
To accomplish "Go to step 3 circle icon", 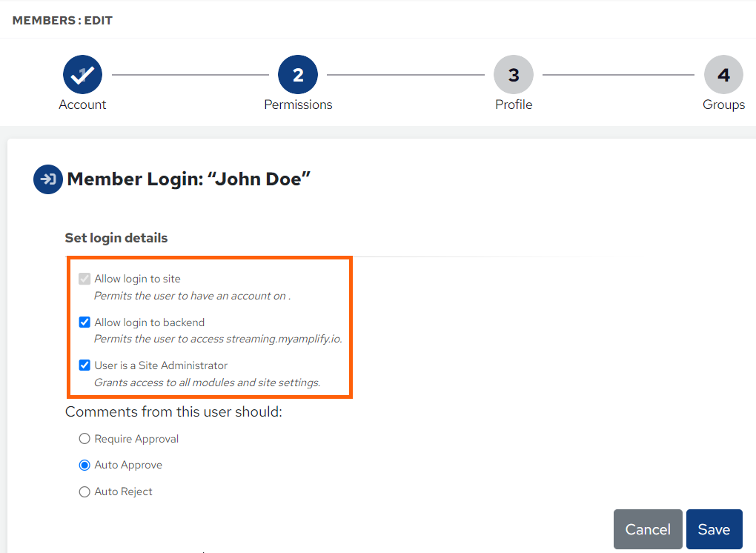I will point(514,74).
